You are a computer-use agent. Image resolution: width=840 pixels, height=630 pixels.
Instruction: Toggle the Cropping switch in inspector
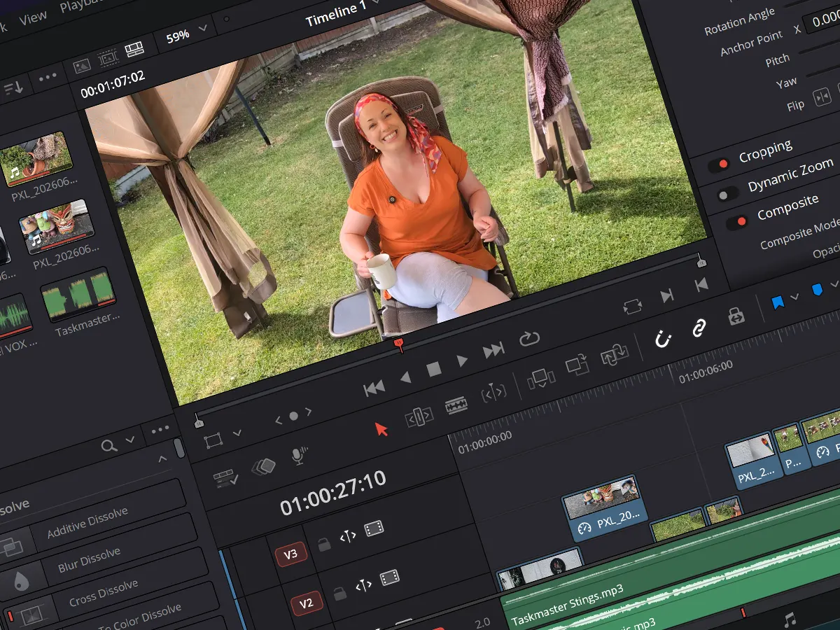[x=719, y=165]
